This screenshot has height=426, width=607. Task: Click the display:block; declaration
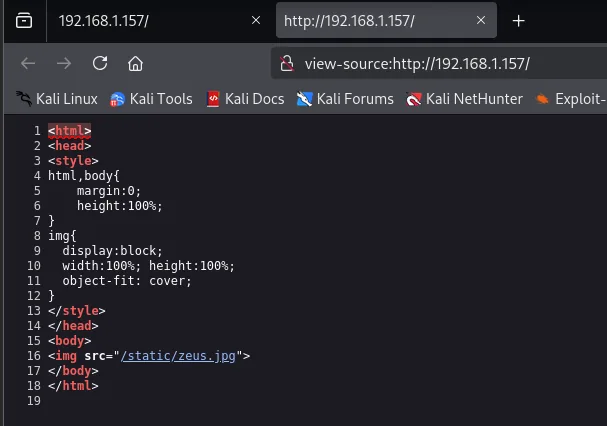(x=112, y=251)
